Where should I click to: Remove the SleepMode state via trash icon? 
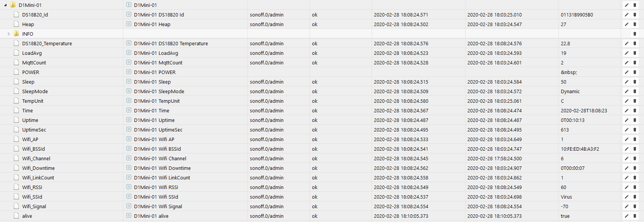coord(635,91)
